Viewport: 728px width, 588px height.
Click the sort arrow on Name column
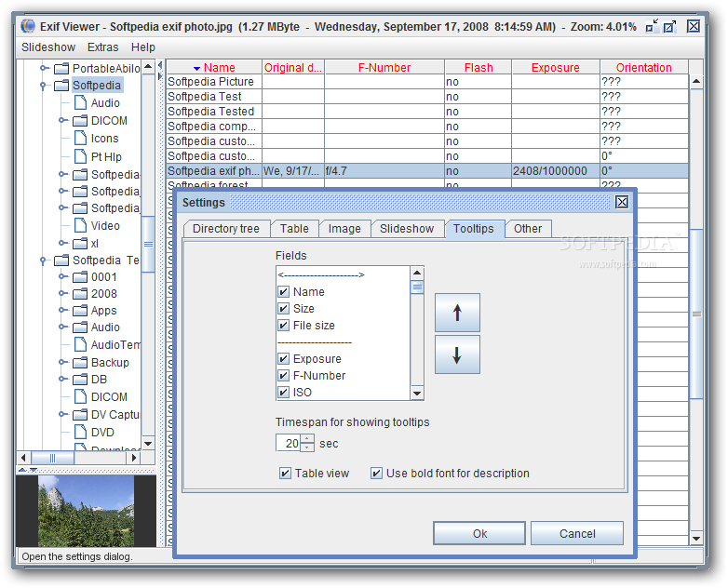coord(196,68)
